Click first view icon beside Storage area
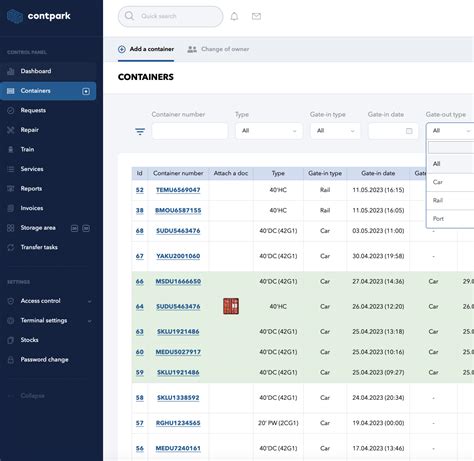474x461 pixels. (74, 228)
